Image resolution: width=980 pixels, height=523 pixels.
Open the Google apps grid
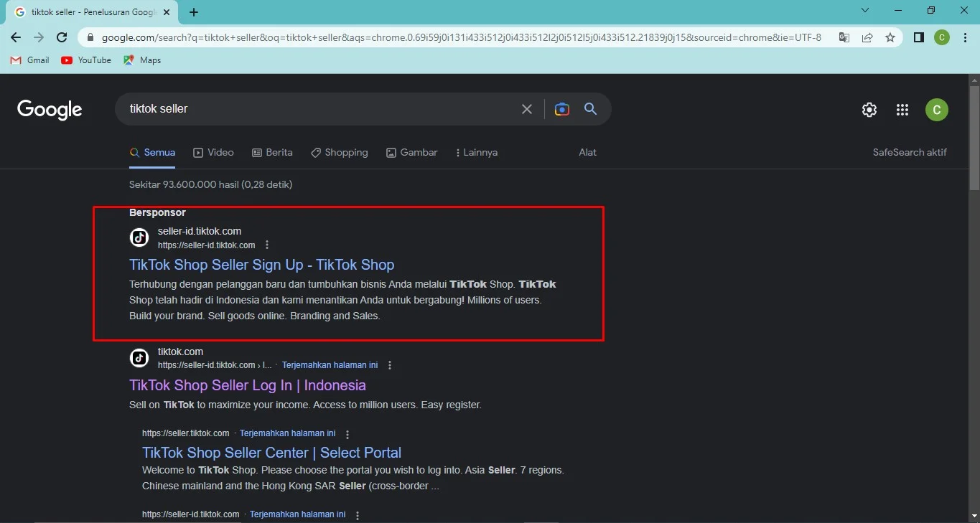tap(902, 110)
